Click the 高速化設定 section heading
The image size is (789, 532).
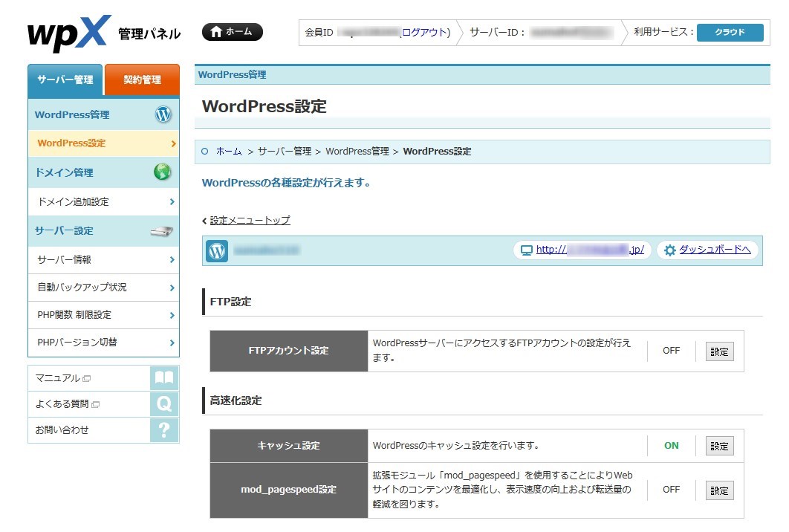(x=236, y=400)
